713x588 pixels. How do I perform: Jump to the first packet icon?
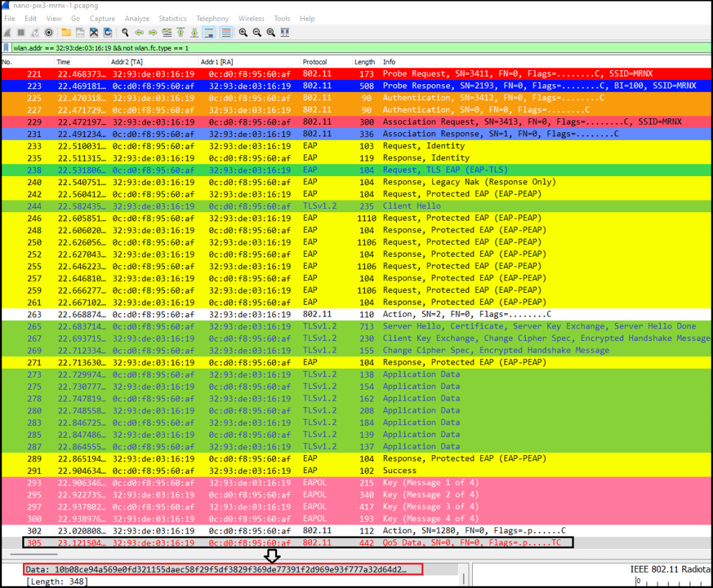point(181,33)
